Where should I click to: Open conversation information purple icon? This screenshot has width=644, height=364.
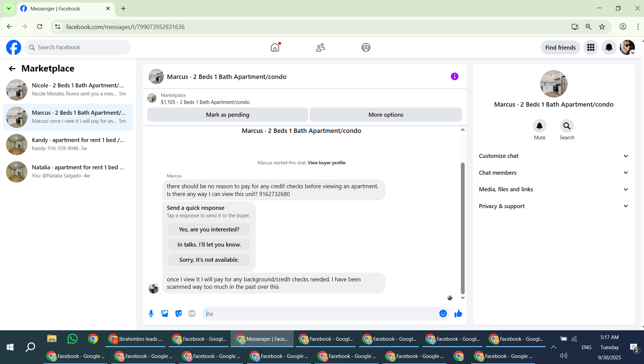tap(455, 77)
